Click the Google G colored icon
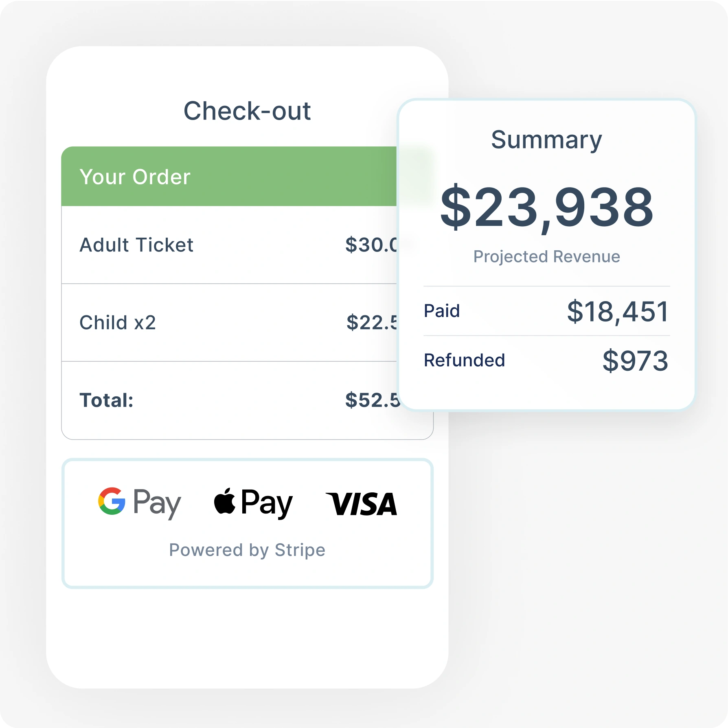This screenshot has height=728, width=728. click(x=112, y=501)
